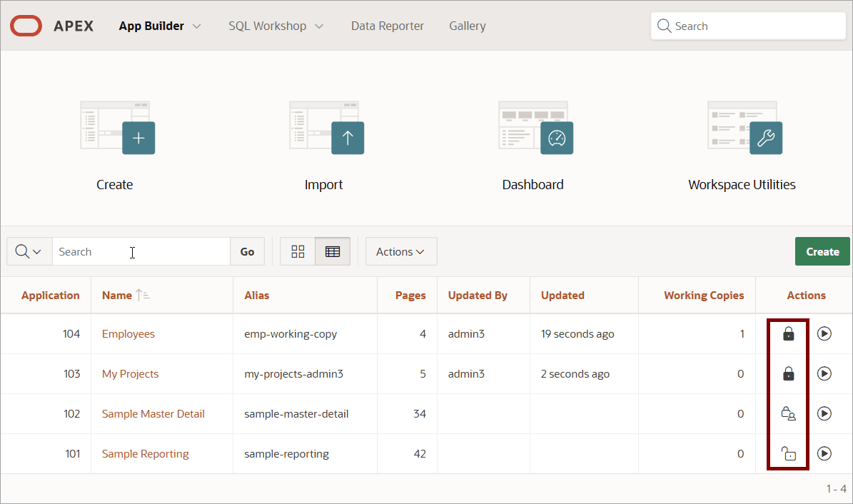Click the alias cell sample-reporting
This screenshot has width=853, height=504.
(x=287, y=454)
